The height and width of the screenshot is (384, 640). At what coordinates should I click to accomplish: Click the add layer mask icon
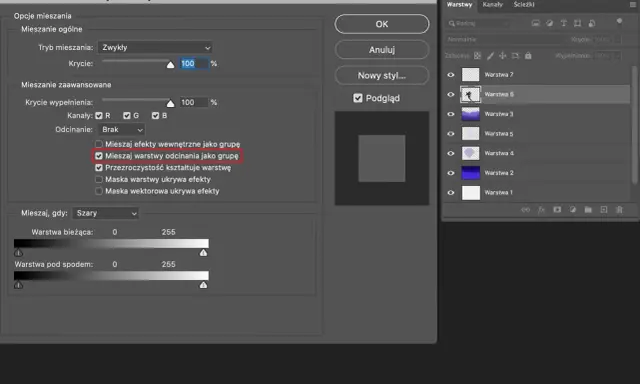point(557,210)
